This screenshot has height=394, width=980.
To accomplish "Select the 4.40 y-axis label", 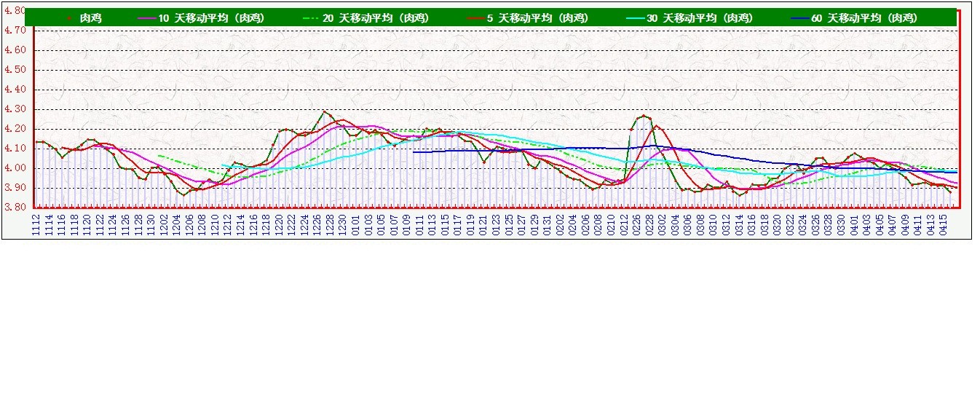I will pos(16,90).
